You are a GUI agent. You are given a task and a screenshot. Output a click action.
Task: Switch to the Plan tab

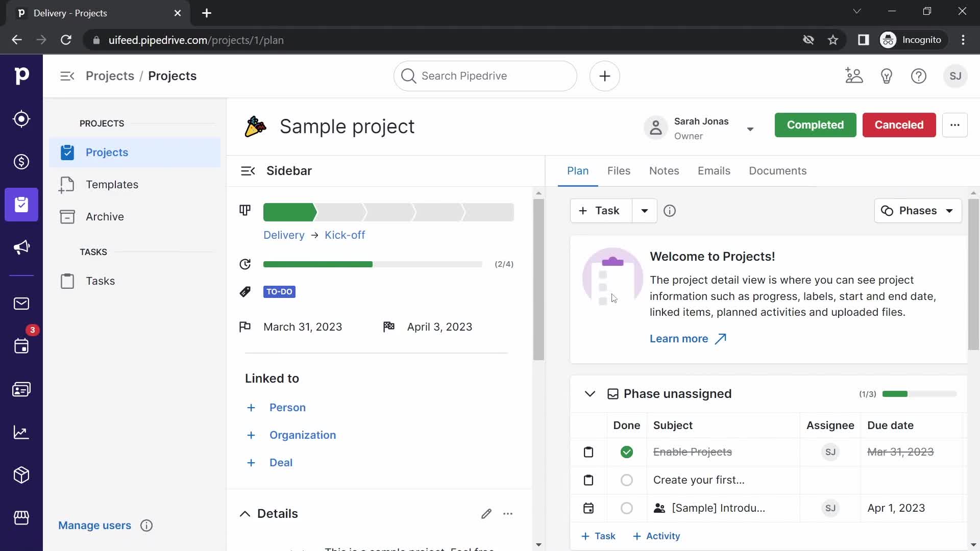click(x=578, y=171)
